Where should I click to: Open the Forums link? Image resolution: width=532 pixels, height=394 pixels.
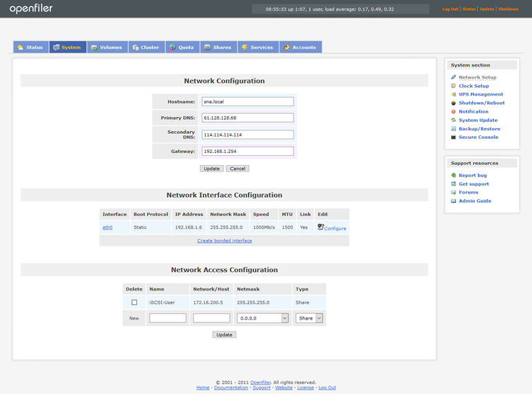[x=468, y=192]
